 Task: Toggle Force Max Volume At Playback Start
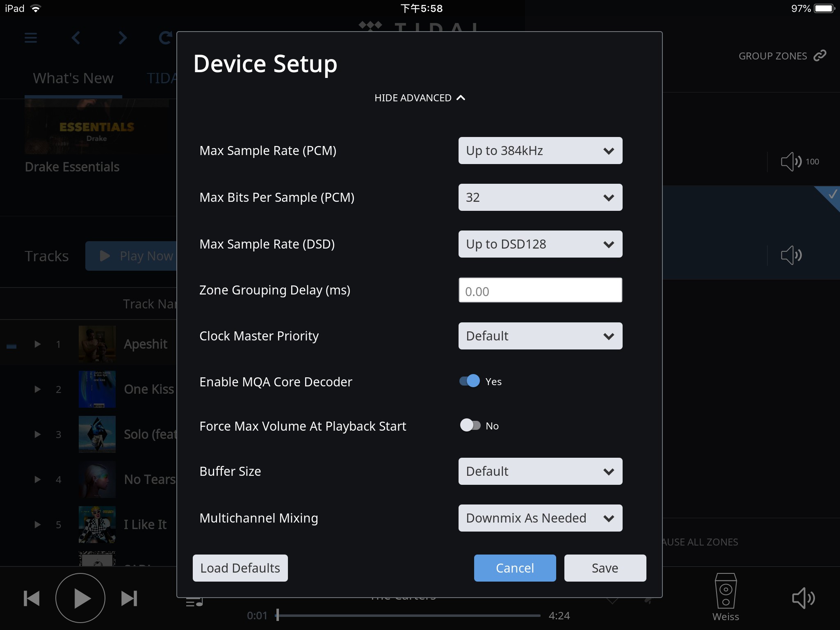[x=470, y=425]
